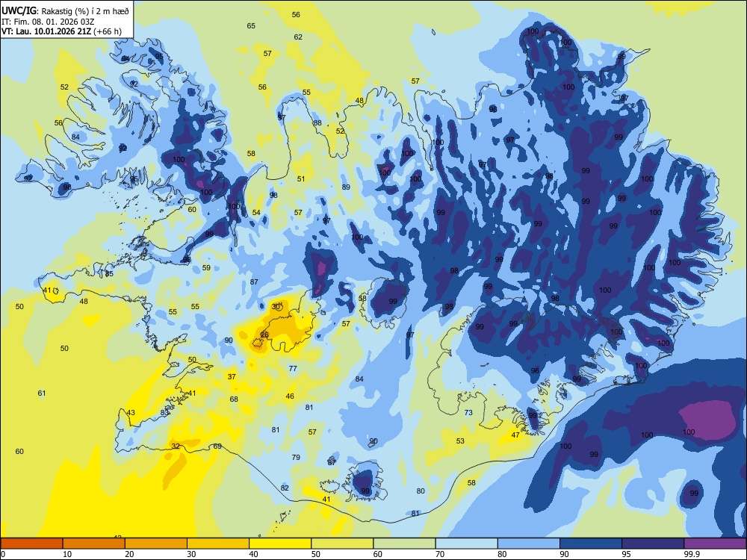Choose the pale yellow 50–60 legend swatch
Viewport: 747px width, 560px height.
342,544
